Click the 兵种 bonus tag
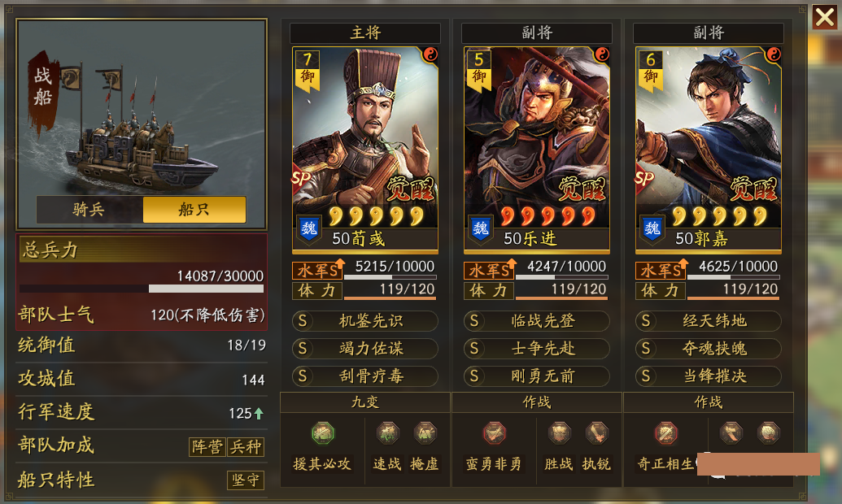 click(246, 446)
